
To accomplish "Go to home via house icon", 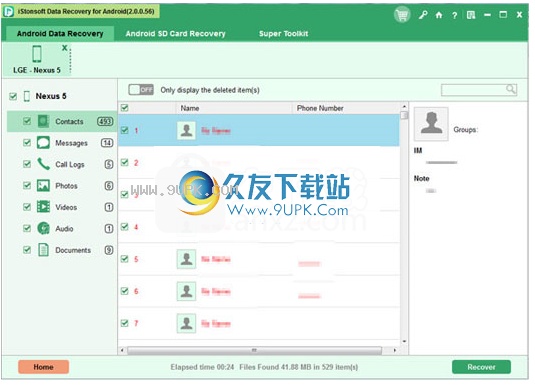I will click(x=439, y=15).
